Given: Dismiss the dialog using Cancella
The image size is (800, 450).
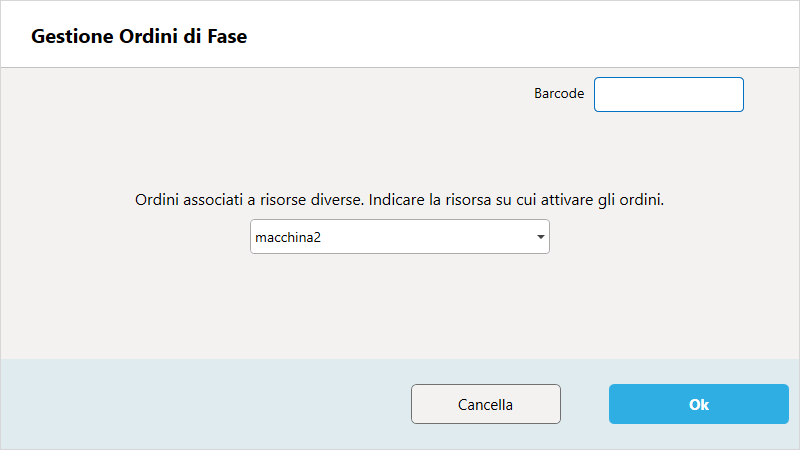Looking at the screenshot, I should (x=486, y=404).
